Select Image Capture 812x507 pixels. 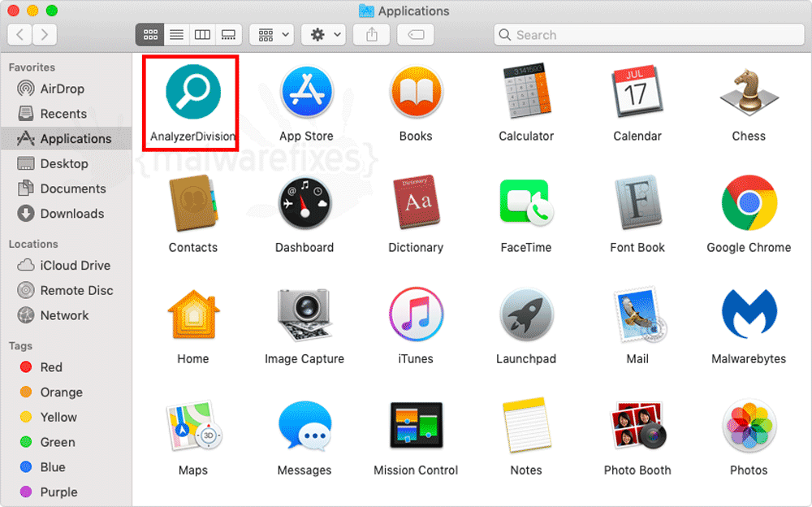(x=304, y=314)
